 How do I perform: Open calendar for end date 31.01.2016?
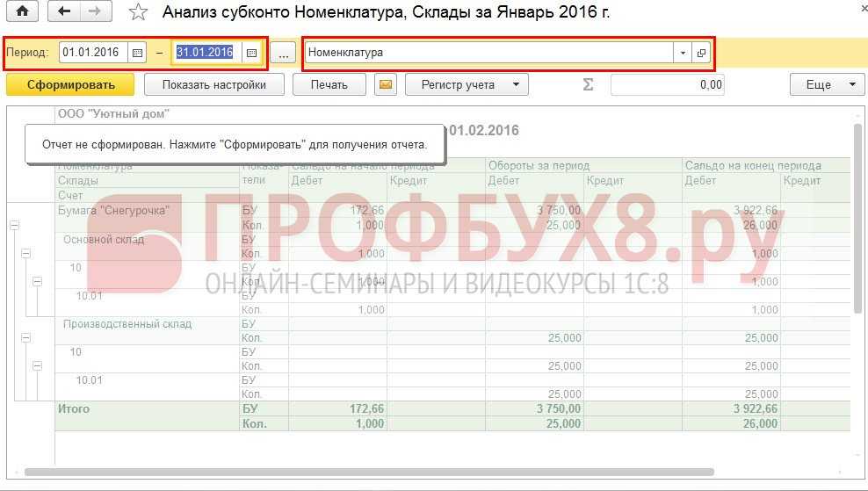pyautogui.click(x=251, y=54)
